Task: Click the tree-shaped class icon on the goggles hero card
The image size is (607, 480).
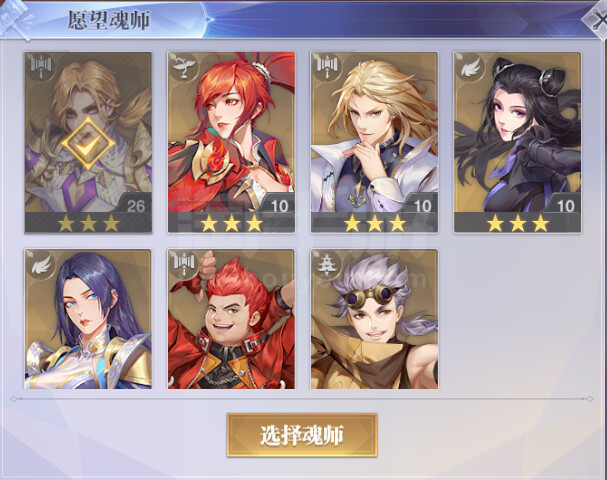Action: (327, 264)
